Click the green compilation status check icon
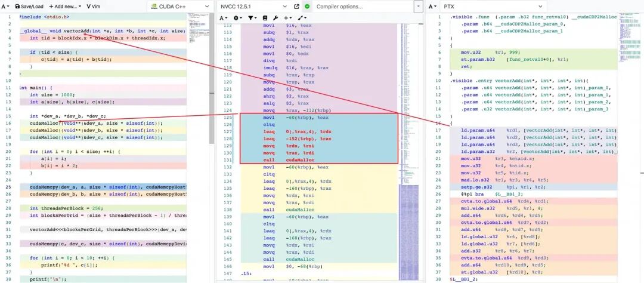Image resolution: width=644 pixels, height=283 pixels. (x=307, y=7)
